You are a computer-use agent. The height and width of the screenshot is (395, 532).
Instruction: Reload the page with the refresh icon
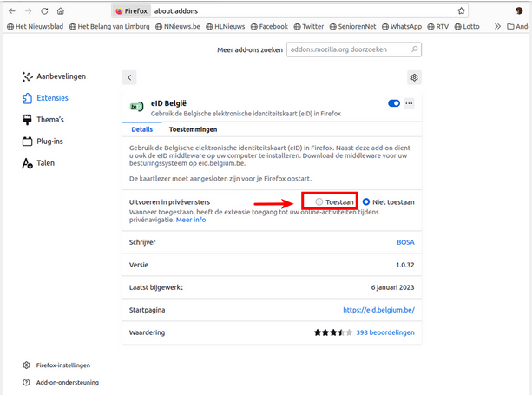coord(44,11)
